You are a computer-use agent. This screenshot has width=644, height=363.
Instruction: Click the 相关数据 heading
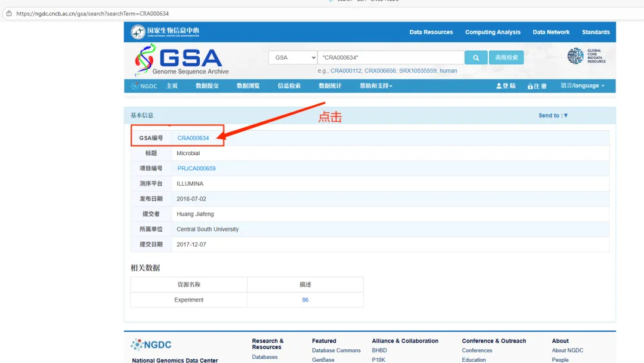145,268
